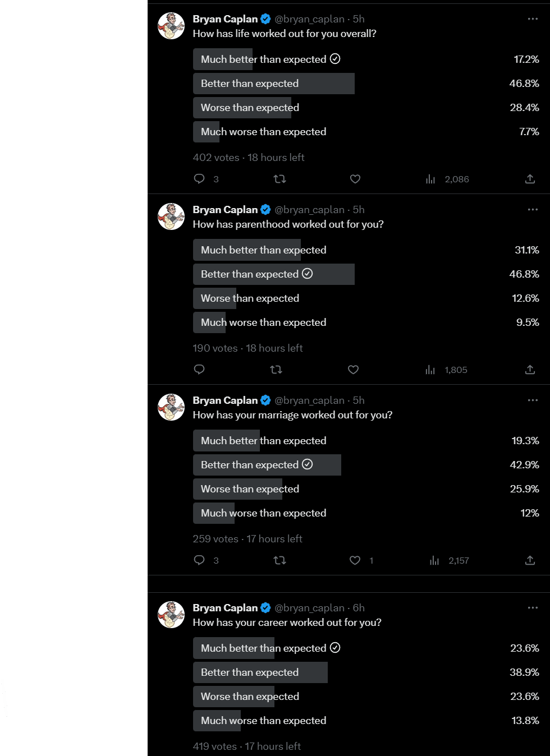Repost the marriage poll tweet

(x=279, y=560)
